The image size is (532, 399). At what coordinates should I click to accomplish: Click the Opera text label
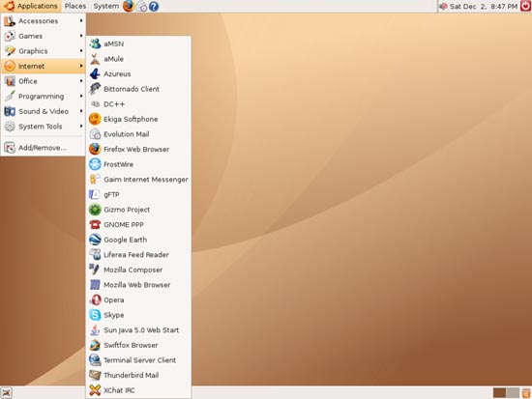click(114, 300)
